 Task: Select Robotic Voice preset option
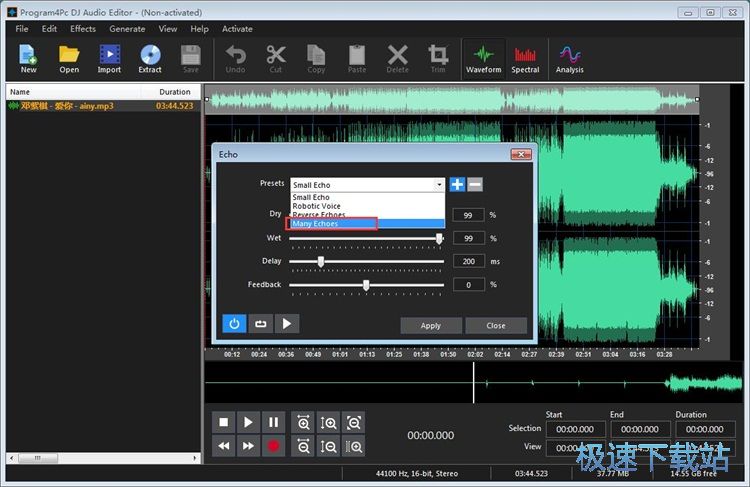(x=367, y=206)
